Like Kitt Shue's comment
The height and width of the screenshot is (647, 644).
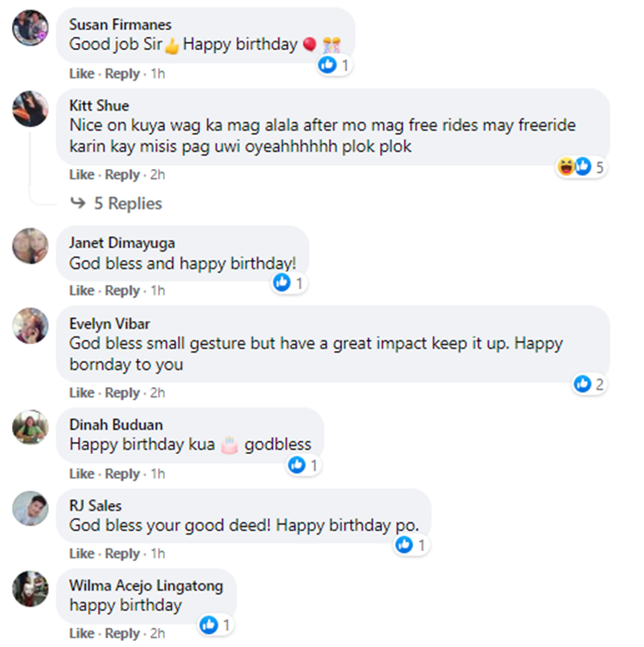coord(82,174)
